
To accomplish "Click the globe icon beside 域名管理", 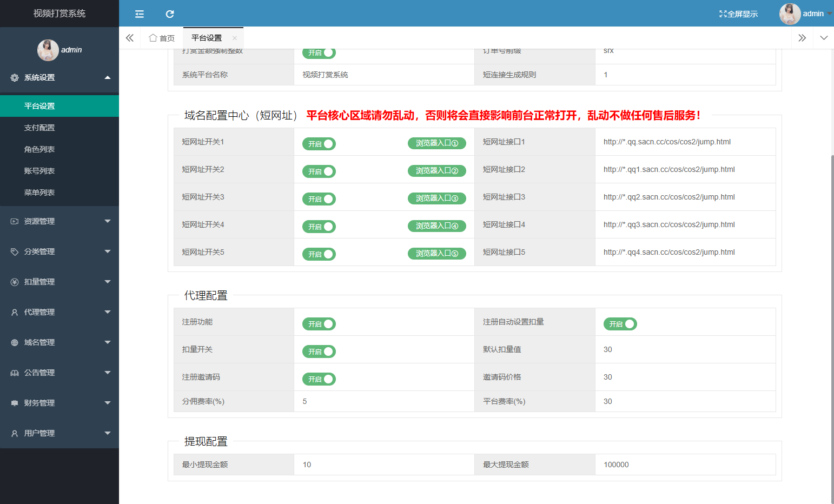I will point(15,342).
